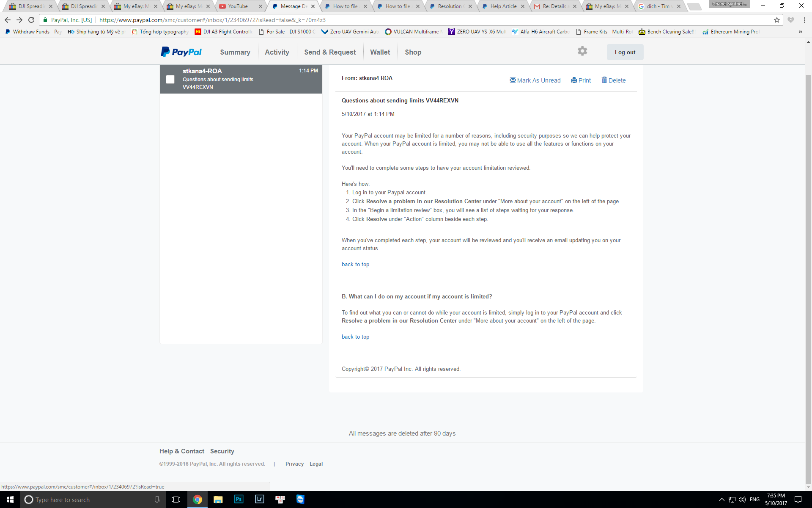The image size is (812, 508).
Task: Click the PayPal logo
Action: pyautogui.click(x=181, y=52)
